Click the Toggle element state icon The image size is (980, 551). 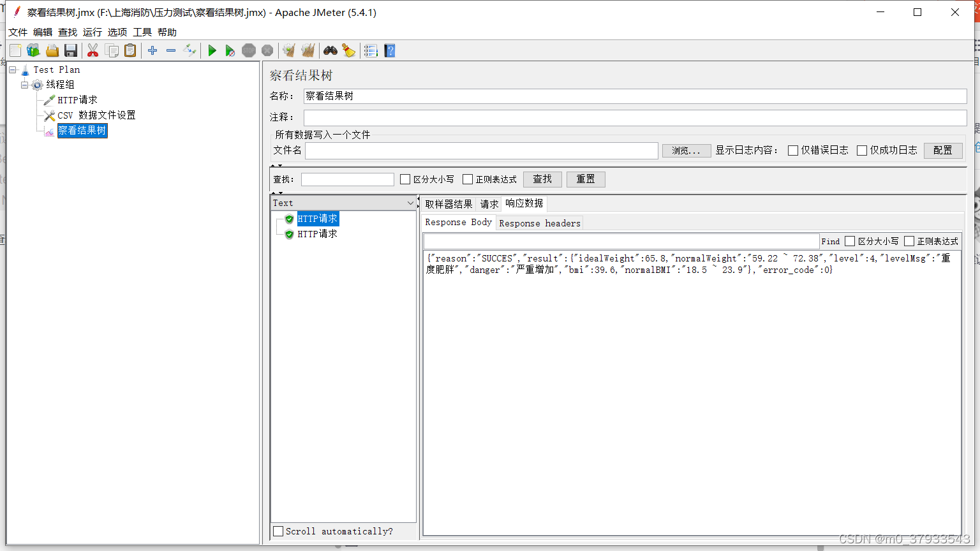(x=189, y=50)
